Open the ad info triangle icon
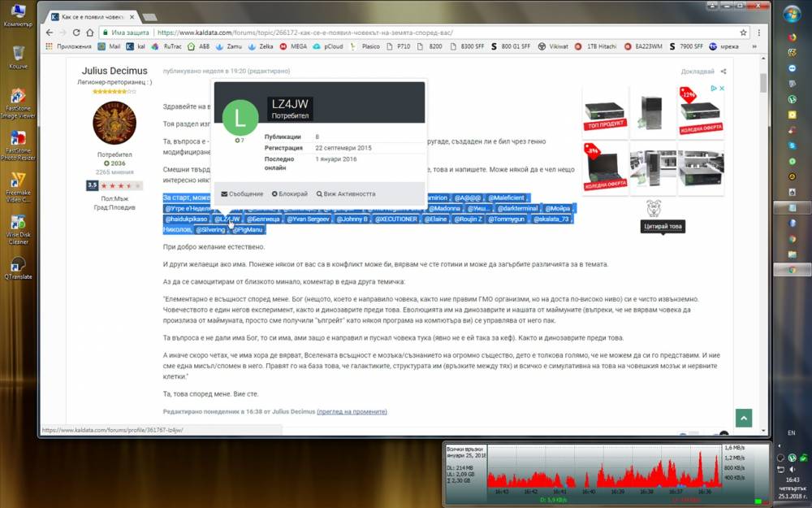 point(713,89)
